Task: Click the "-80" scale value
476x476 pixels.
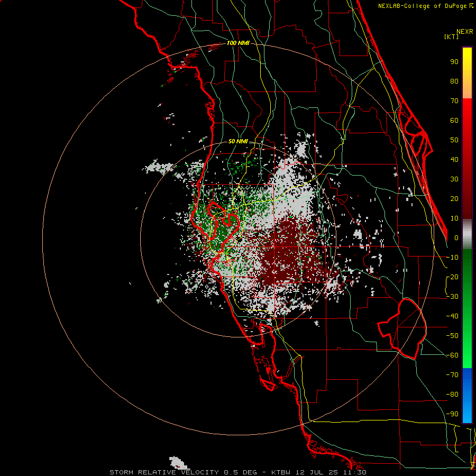Action: (453, 395)
